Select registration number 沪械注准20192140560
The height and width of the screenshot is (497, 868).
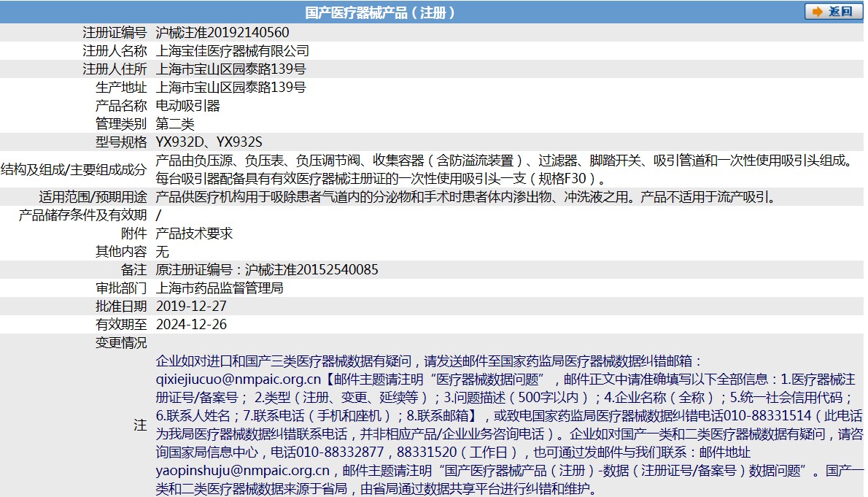tap(222, 33)
